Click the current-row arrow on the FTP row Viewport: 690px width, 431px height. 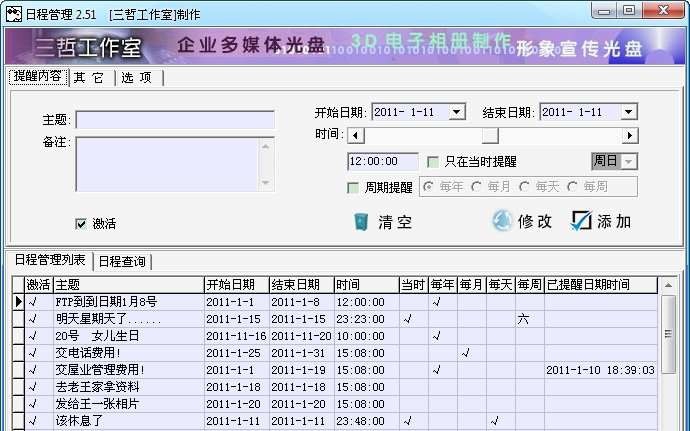point(18,302)
